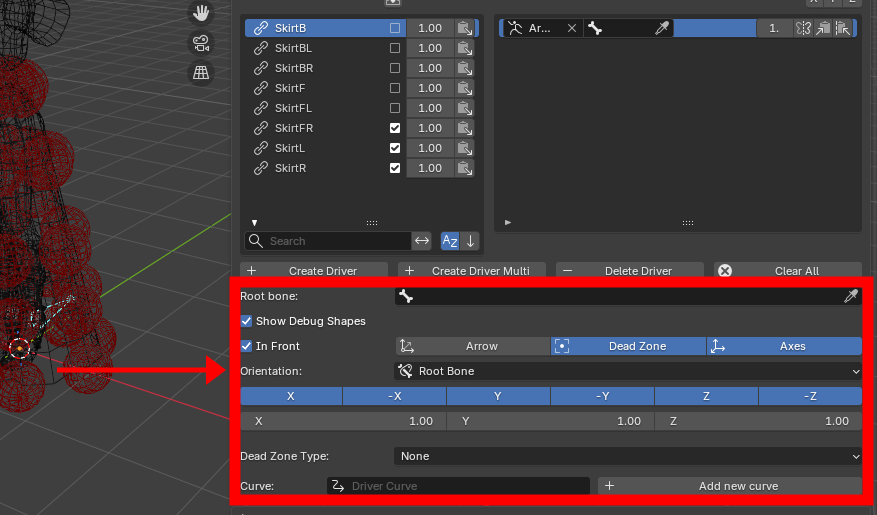
Task: Enable the SkirtBL checkbox
Action: pos(395,48)
